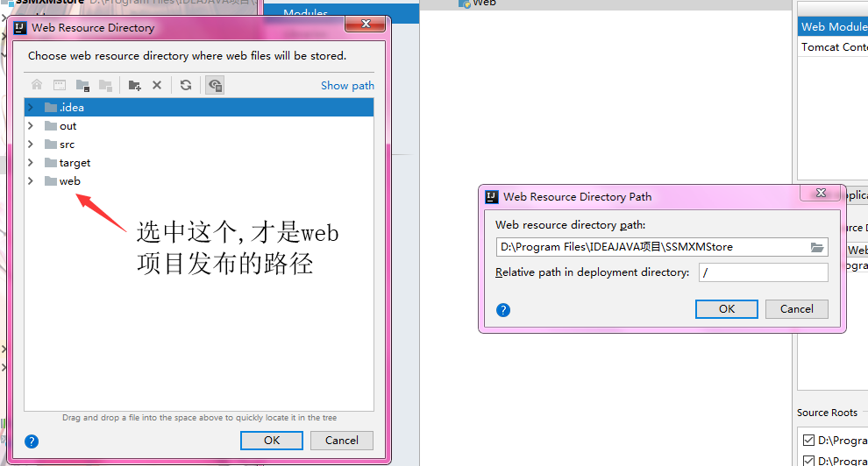Toggle Show Hidden Files eye icon
868x466 pixels.
pos(215,85)
